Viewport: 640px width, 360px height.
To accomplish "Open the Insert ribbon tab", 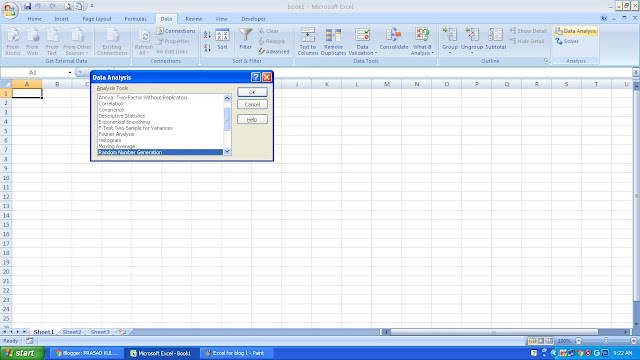I will click(61, 19).
